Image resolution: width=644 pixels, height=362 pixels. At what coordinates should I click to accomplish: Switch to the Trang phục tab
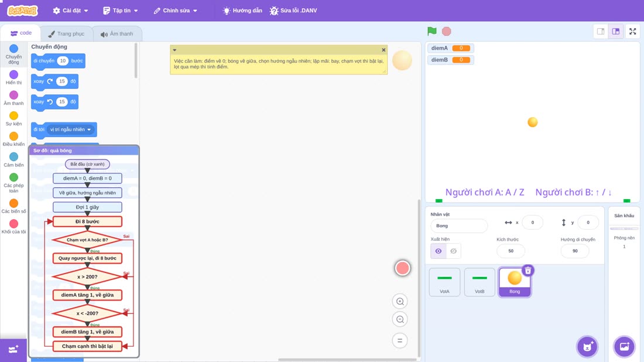66,34
